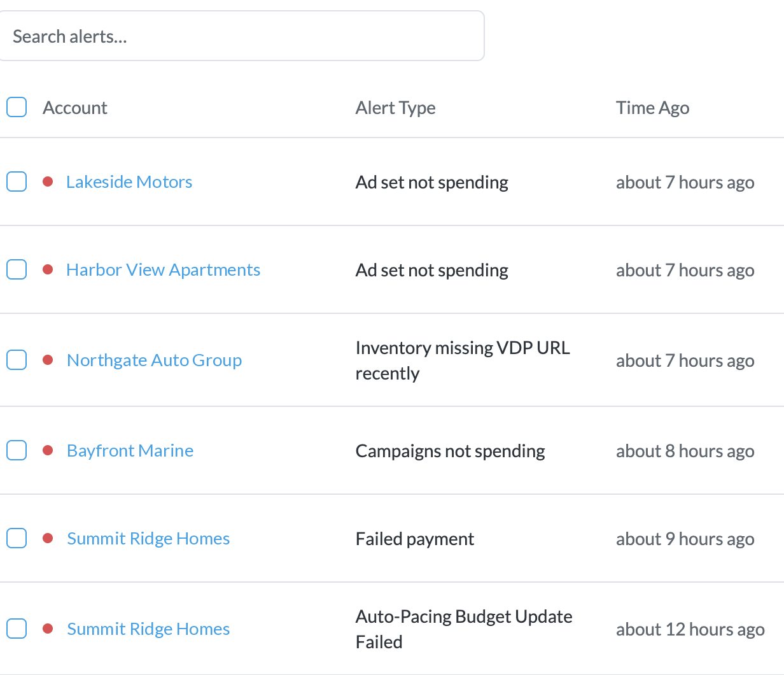Screen dimensions: 784x675
Task: Check the Summit Ridge Homes Failed payment checkbox
Action: [17, 538]
